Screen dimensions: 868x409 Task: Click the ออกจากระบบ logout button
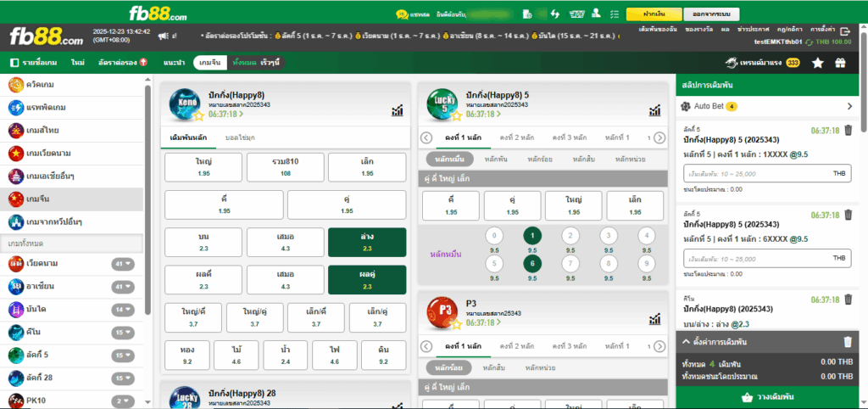coord(711,14)
